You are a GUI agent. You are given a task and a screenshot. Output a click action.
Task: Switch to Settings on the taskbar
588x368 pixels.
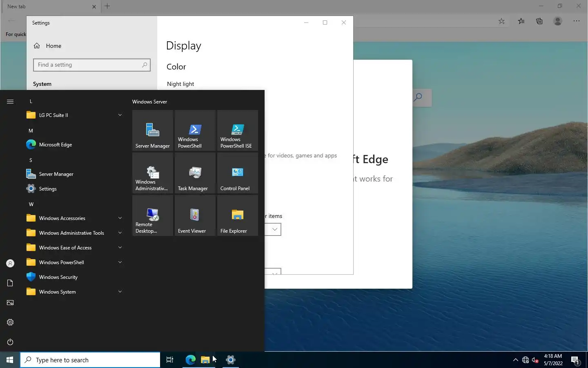tap(231, 360)
